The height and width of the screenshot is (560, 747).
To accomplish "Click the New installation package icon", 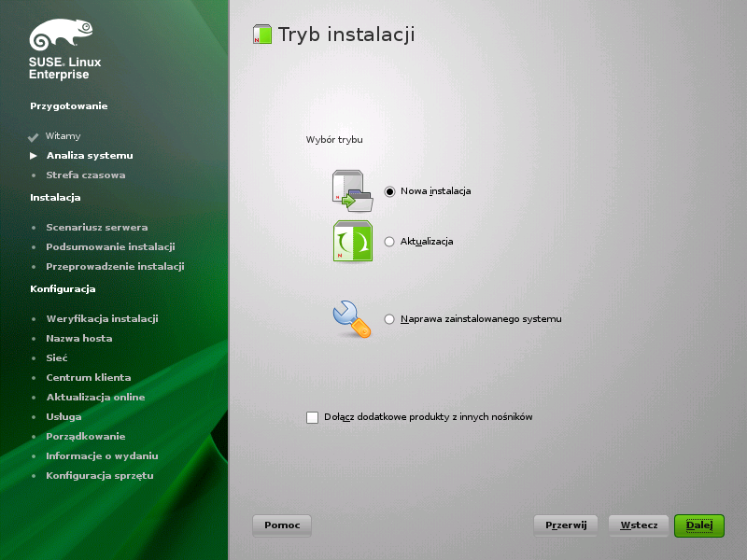I will click(353, 190).
